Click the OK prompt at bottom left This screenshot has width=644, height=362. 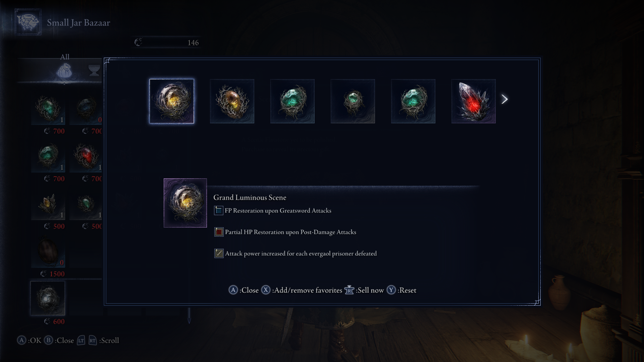point(30,341)
